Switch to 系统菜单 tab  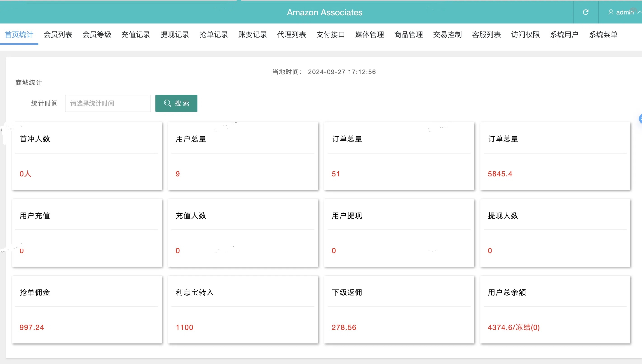[x=603, y=35]
